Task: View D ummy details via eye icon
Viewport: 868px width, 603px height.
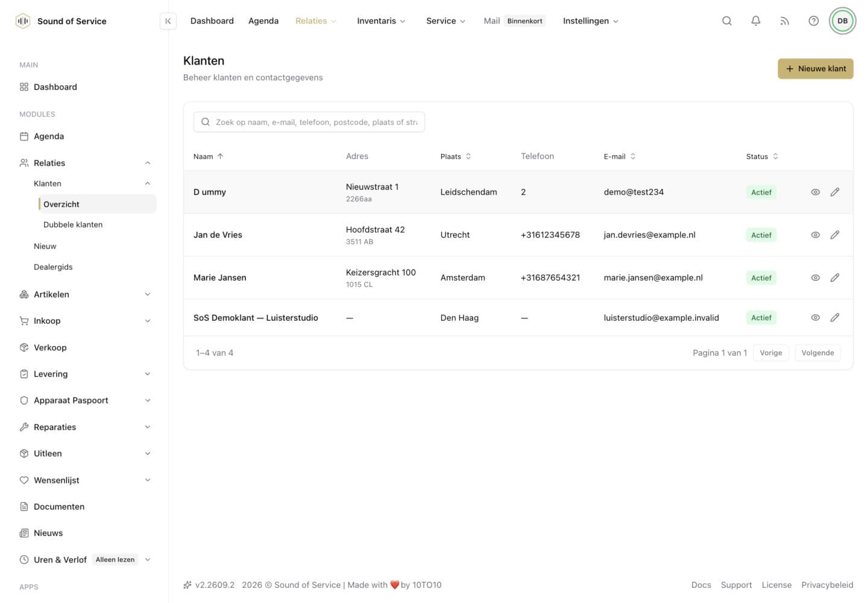Action: tap(816, 192)
